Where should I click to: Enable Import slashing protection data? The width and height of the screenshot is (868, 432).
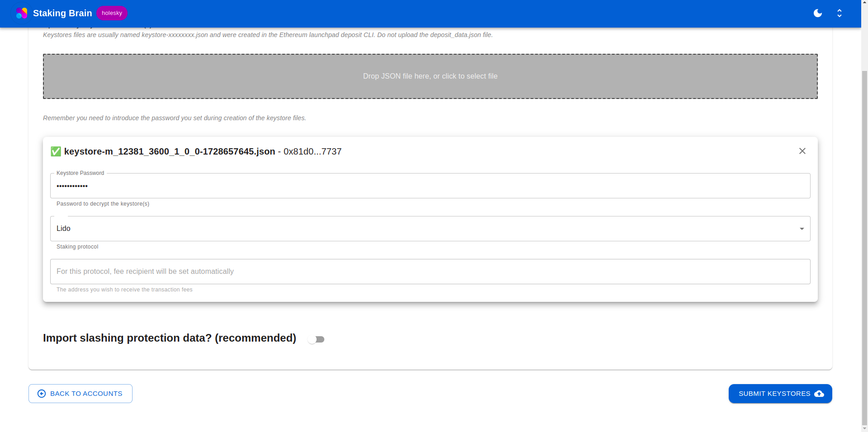[317, 339]
